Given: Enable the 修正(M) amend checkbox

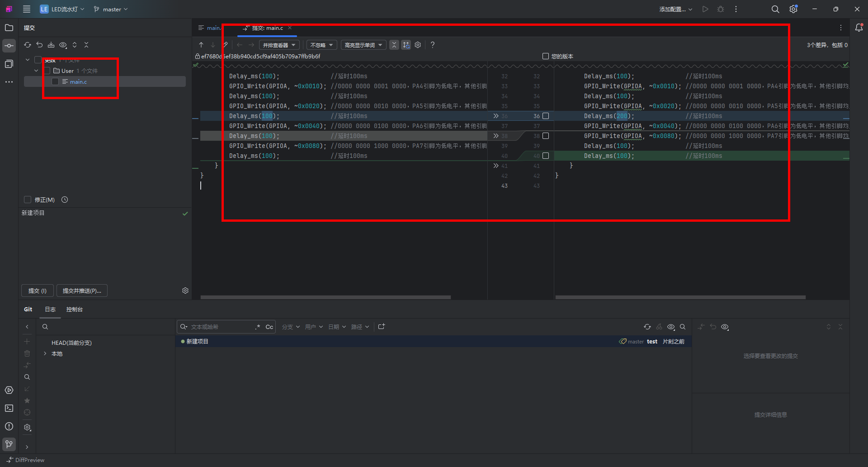Looking at the screenshot, I should click(28, 200).
